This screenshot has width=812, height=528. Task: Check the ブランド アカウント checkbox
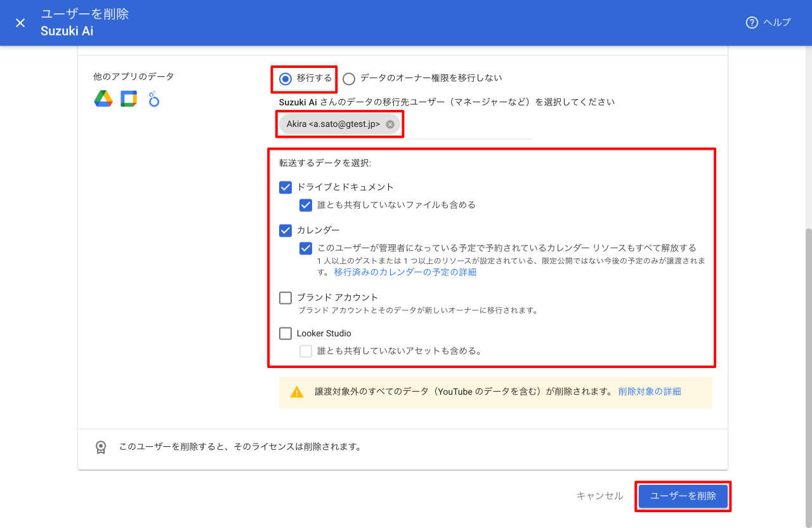[285, 298]
